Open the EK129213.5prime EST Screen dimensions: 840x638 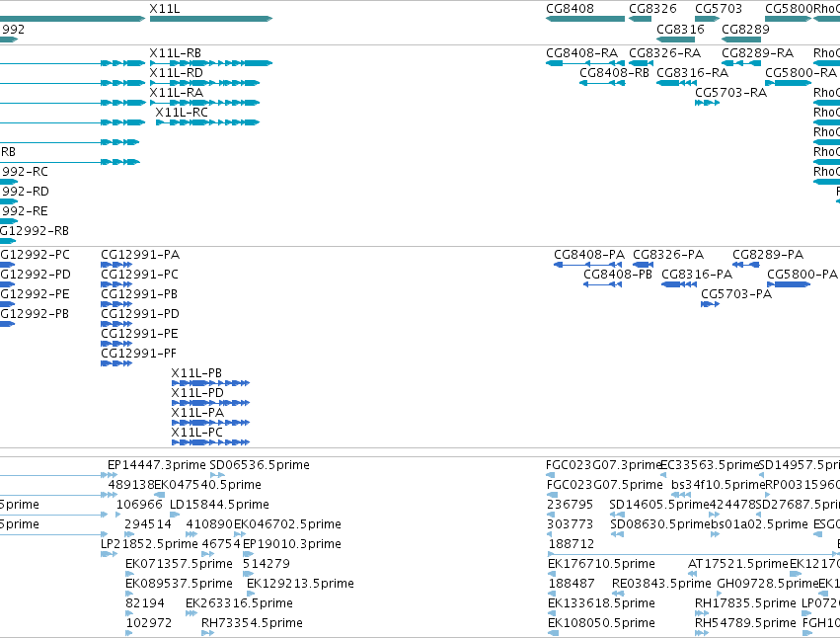point(251,594)
